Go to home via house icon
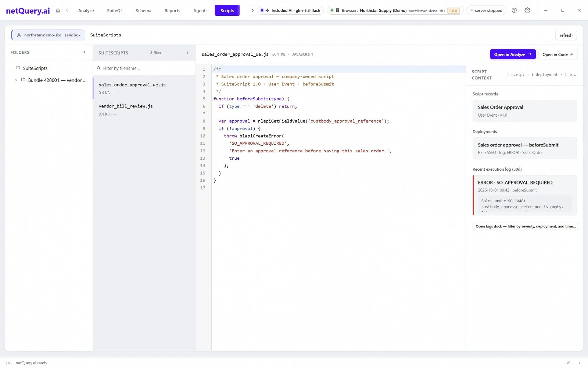Viewport: 588px width, 368px height. click(58, 10)
